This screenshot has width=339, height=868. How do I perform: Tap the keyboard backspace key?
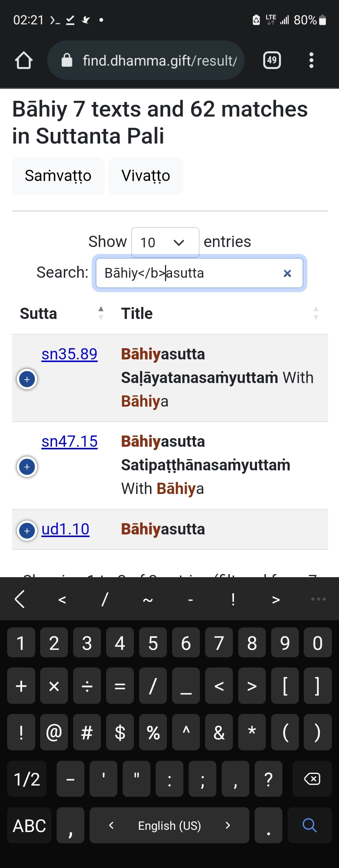[x=312, y=779]
